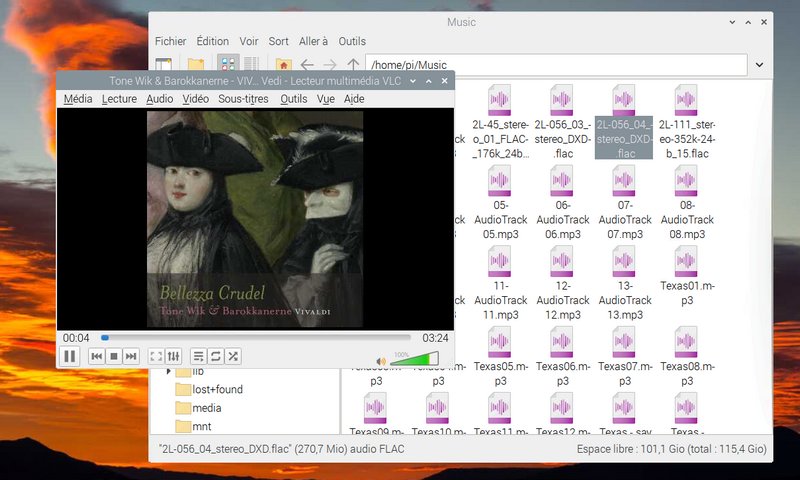Expand the lib folder in tree
This screenshot has height=480, width=800.
[x=168, y=371]
